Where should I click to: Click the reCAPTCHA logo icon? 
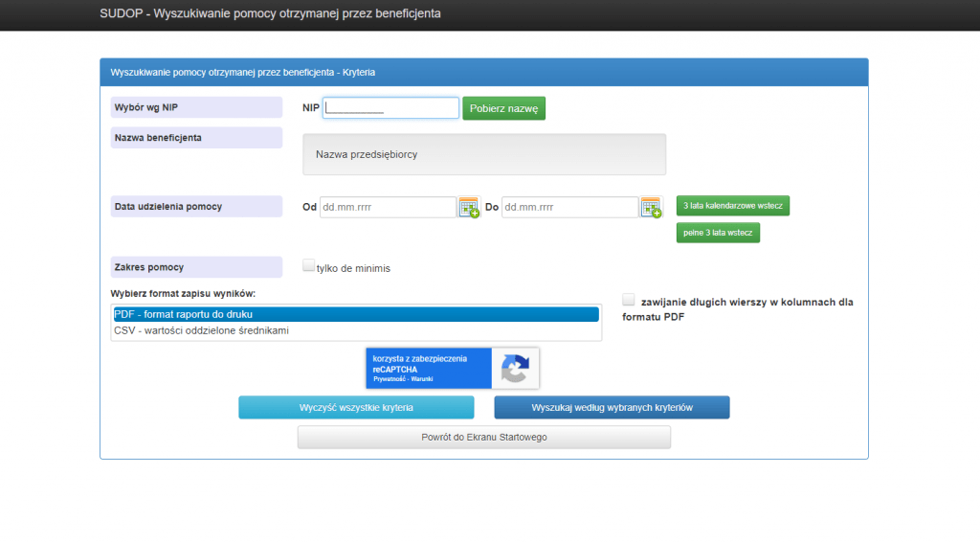pos(515,369)
